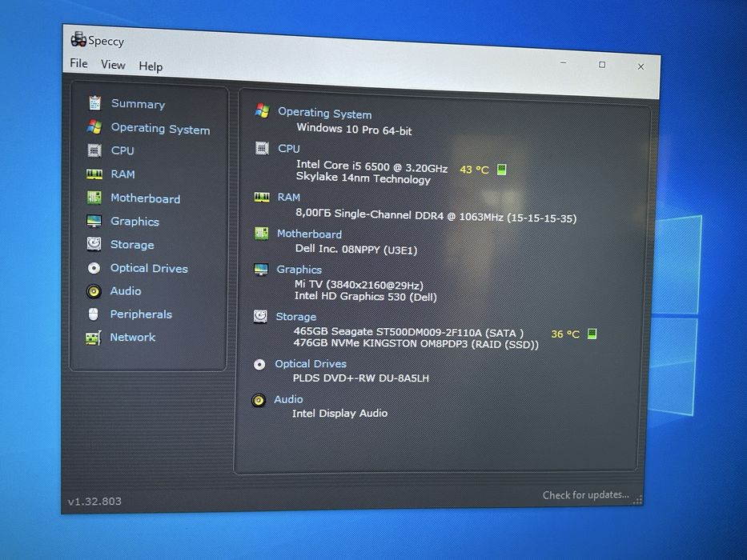Click the Summary clipboard icon in sidebar
The image size is (747, 560).
[94, 103]
